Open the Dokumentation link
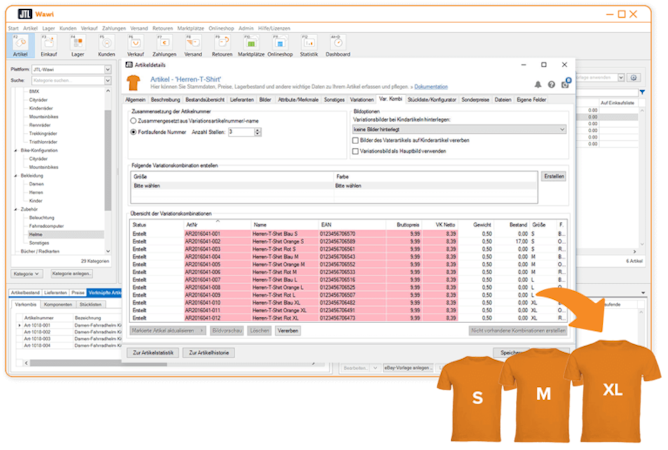The width and height of the screenshot is (668, 450). pos(431,87)
